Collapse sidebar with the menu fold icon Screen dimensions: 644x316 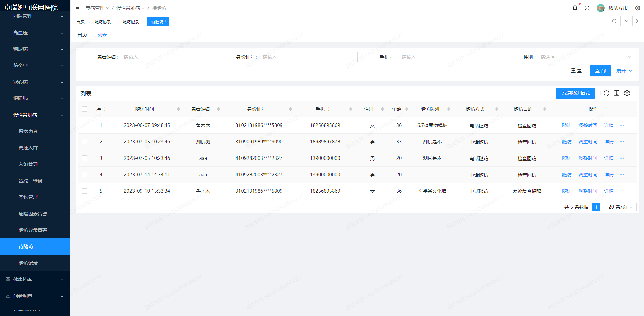tap(77, 8)
